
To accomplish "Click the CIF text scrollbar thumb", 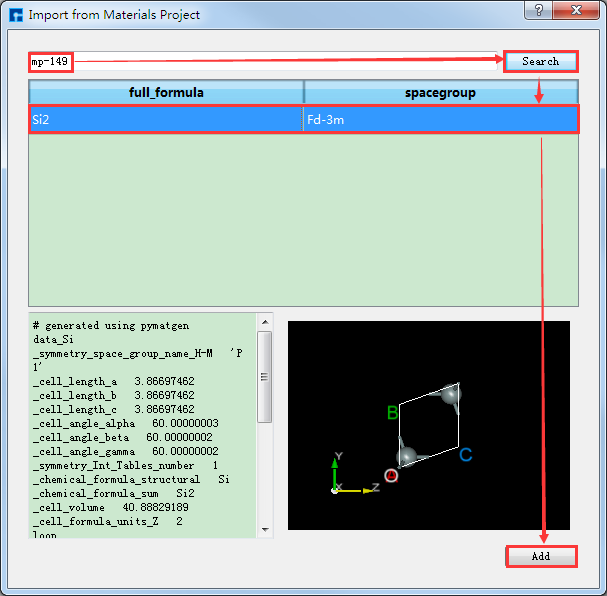I will click(x=265, y=377).
